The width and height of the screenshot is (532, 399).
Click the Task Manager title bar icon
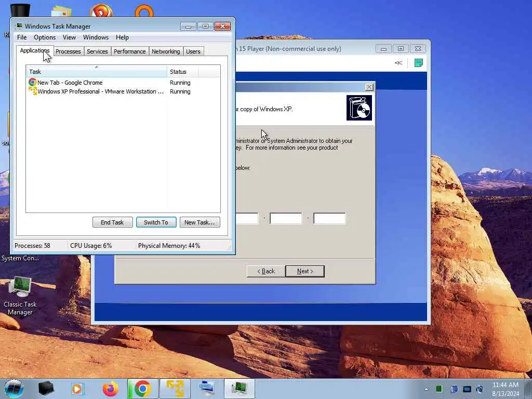[x=19, y=26]
